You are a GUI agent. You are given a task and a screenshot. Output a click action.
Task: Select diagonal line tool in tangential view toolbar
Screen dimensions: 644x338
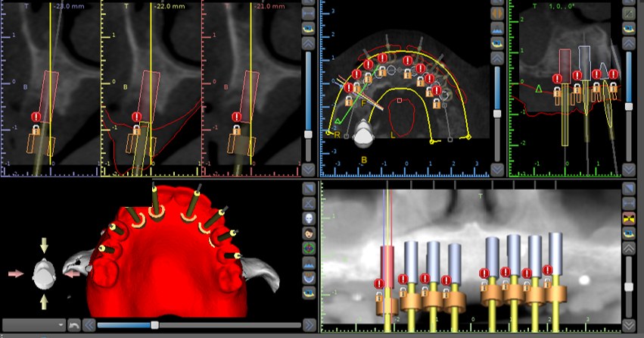point(629,13)
